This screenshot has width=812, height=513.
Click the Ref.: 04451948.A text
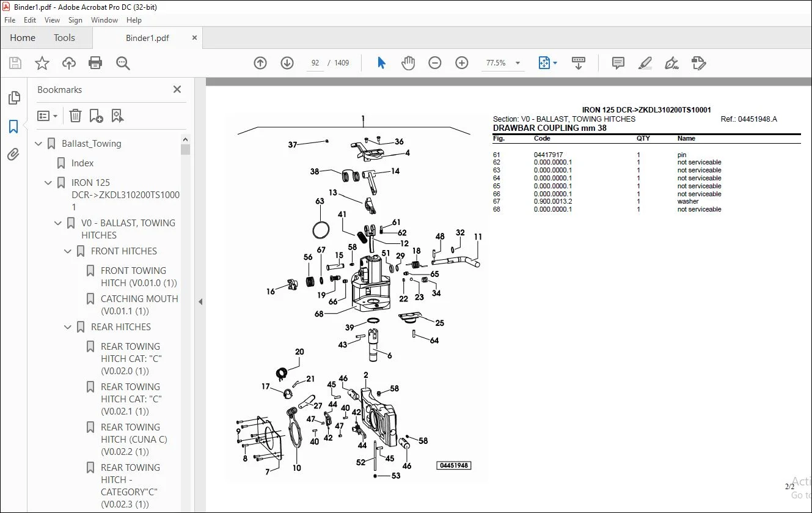point(748,119)
